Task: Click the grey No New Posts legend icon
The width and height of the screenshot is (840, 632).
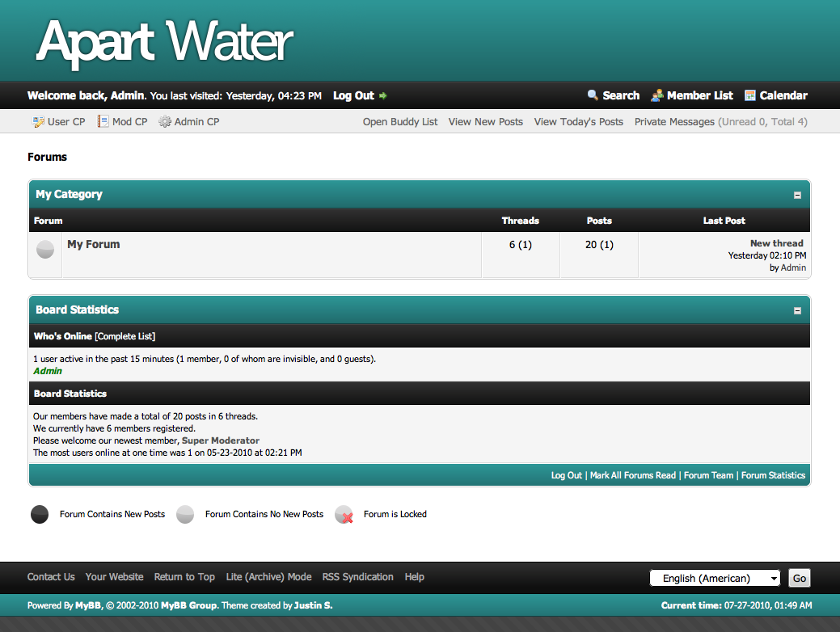Action: pyautogui.click(x=185, y=514)
